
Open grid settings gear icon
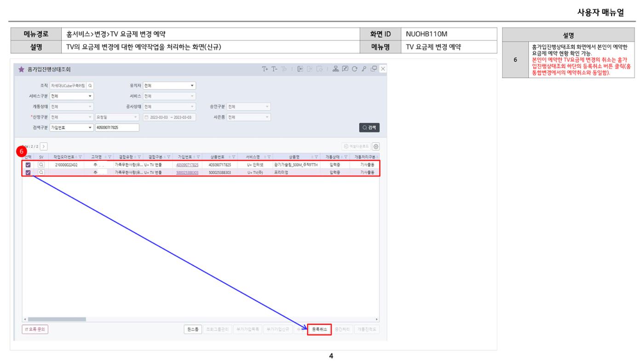point(376,147)
